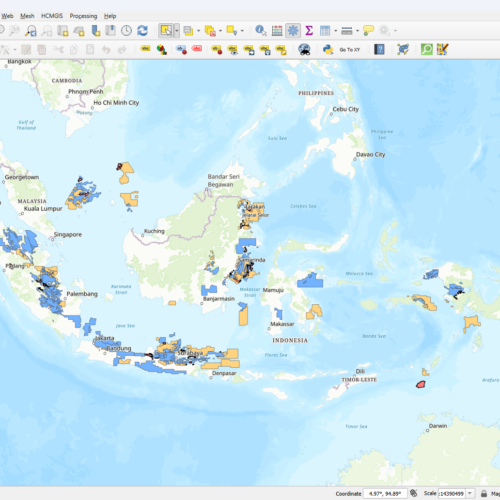Click the grayed Undo arrow
The height and width of the screenshot is (500, 500).
[x=106, y=50]
